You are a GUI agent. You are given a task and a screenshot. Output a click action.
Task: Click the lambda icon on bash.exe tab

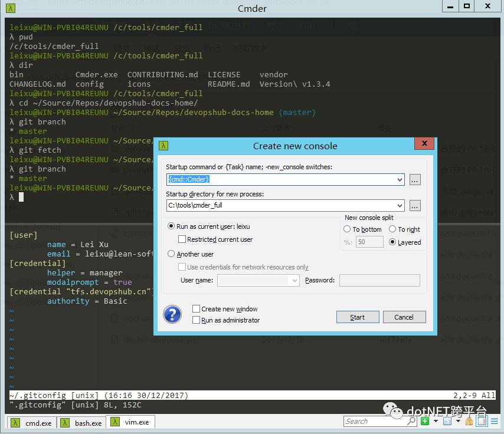(x=65, y=423)
